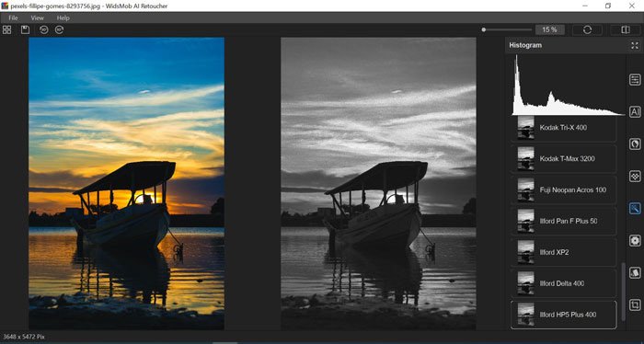Click the zoom slider handle
This screenshot has height=344, width=644.
484,29
